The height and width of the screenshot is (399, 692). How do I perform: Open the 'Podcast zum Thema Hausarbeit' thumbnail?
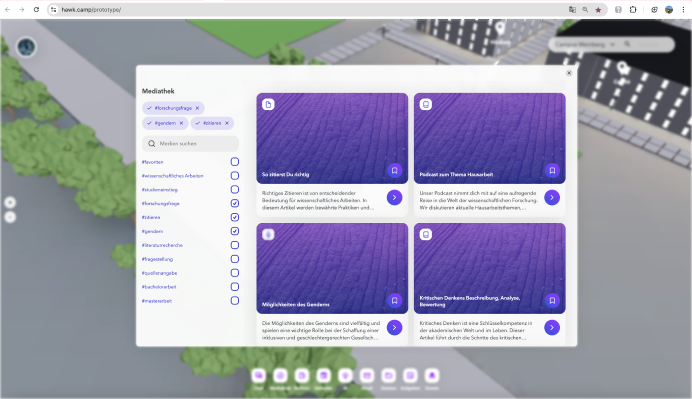tap(489, 138)
